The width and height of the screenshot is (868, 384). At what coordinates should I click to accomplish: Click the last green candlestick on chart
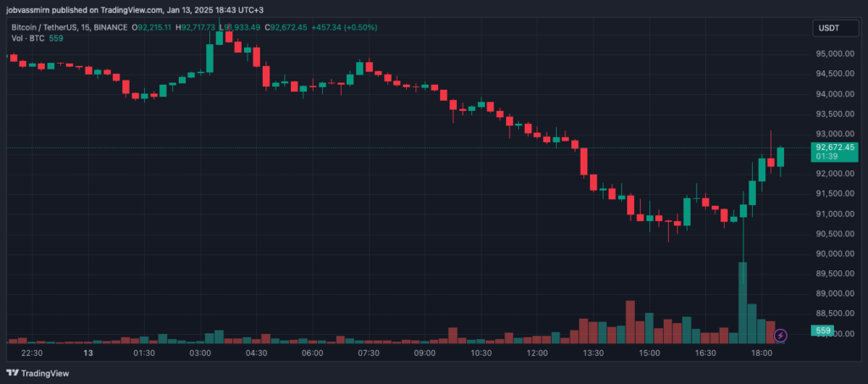point(781,156)
